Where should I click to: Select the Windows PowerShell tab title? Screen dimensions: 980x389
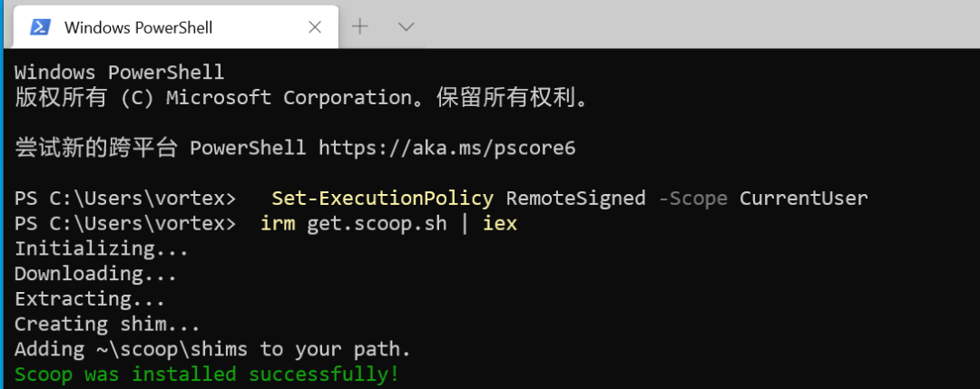pos(138,27)
